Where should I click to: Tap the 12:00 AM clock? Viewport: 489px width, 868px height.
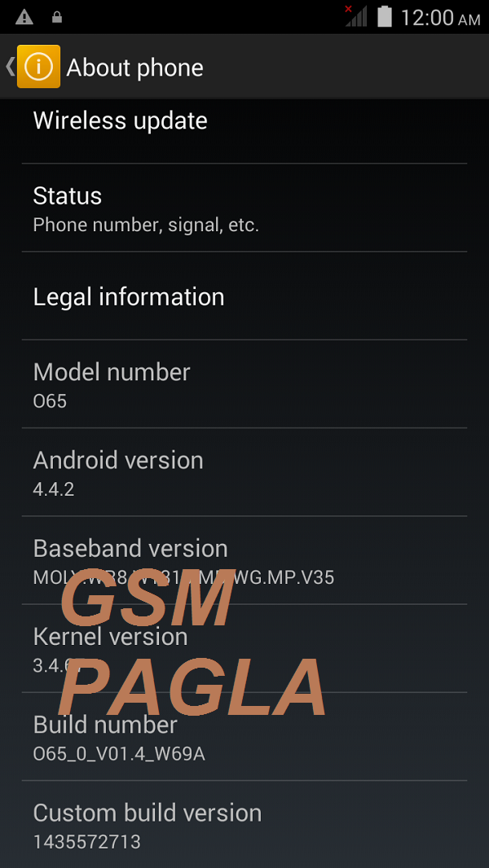440,18
